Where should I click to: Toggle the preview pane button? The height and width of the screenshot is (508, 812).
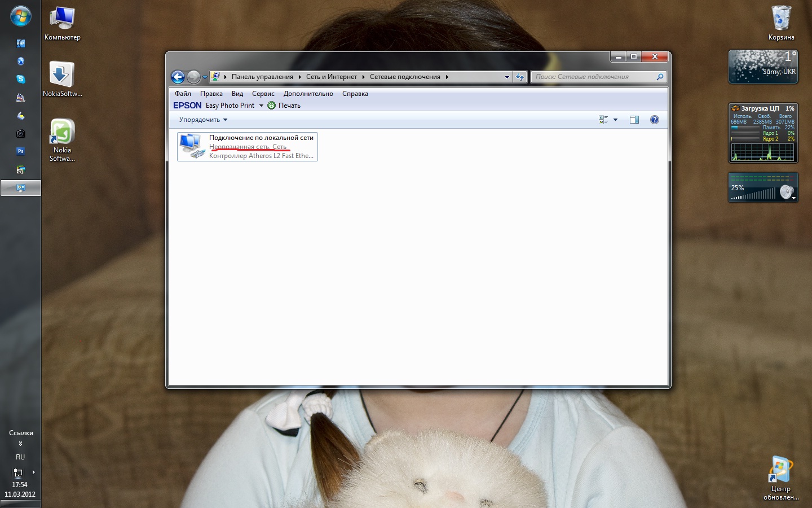[x=634, y=120]
